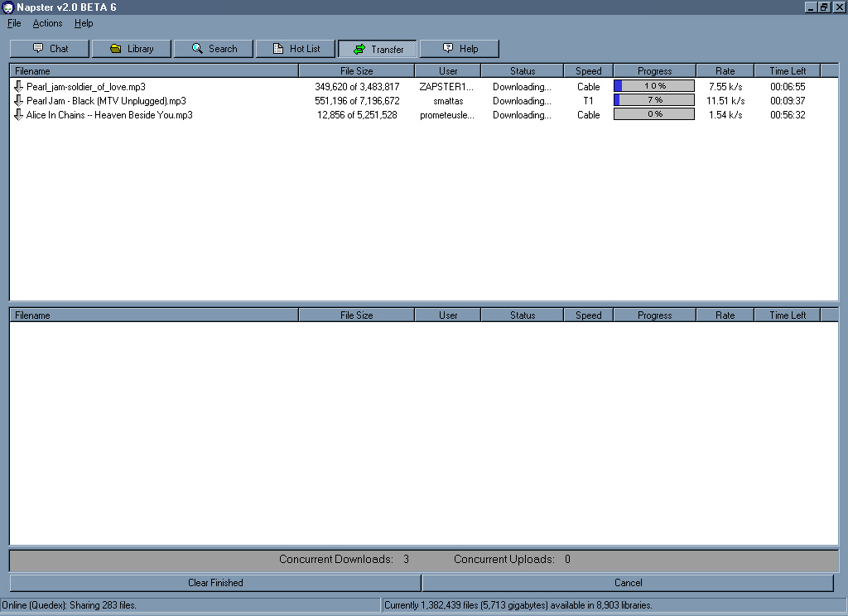This screenshot has width=848, height=616.
Task: Click status bar text Online (Quedex): Sharing 283 files
Action: point(70,605)
